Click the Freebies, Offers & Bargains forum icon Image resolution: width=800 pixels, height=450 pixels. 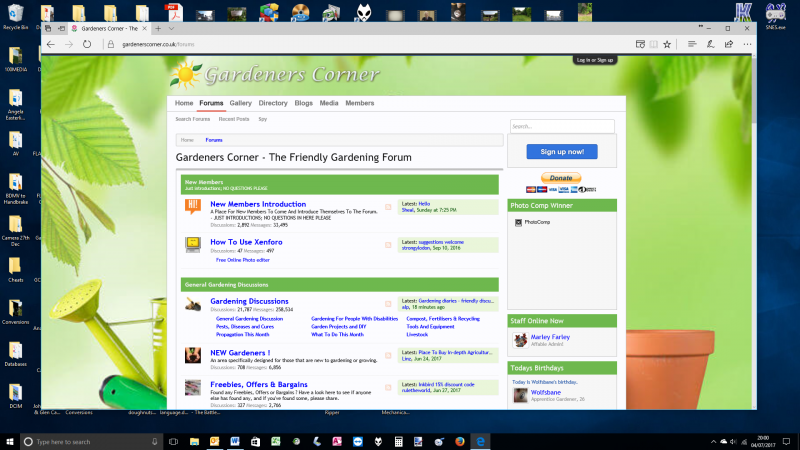tap(193, 387)
